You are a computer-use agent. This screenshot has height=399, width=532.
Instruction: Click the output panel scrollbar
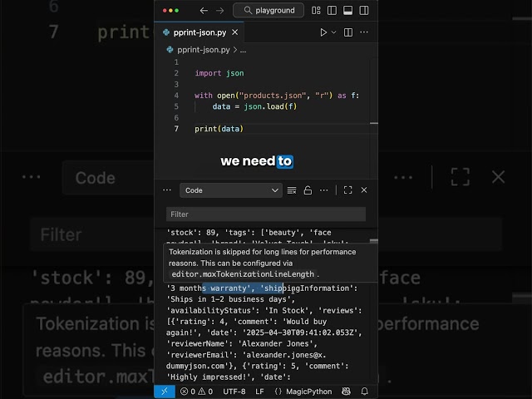pyautogui.click(x=373, y=241)
